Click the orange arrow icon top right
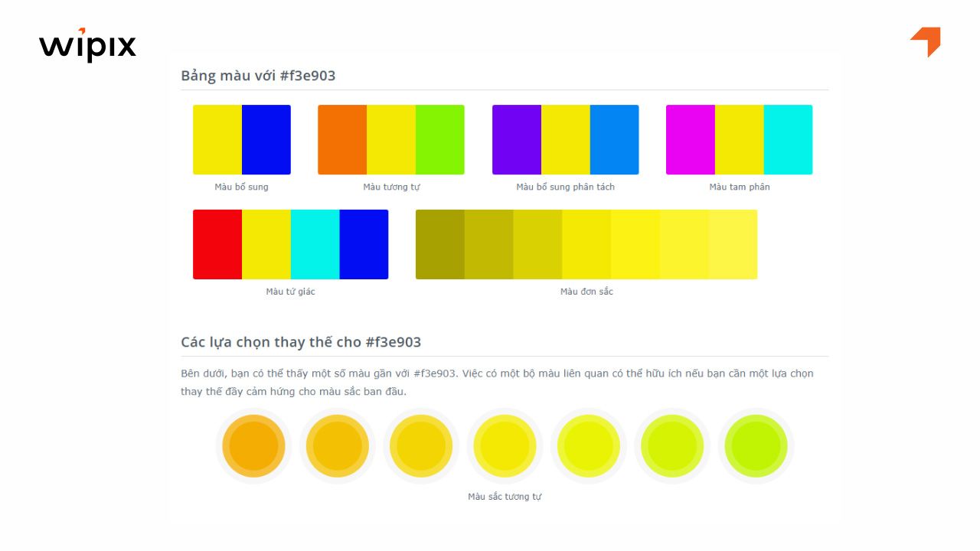Screen dimensions: 980x551 click(926, 41)
